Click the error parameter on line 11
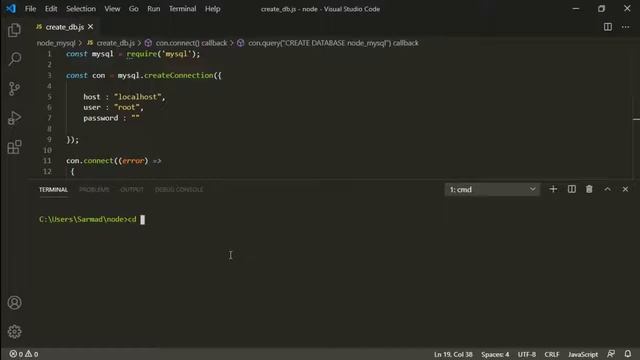This screenshot has width=640, height=360. 133,161
